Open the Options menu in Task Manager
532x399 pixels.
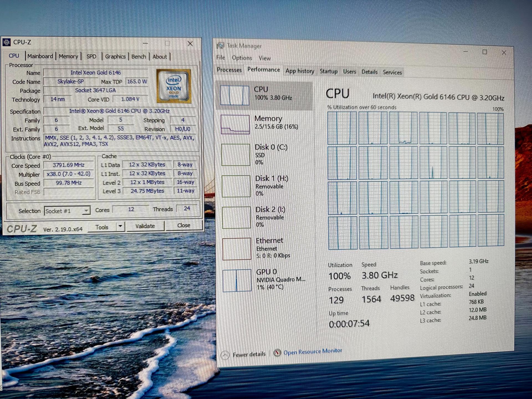(242, 58)
